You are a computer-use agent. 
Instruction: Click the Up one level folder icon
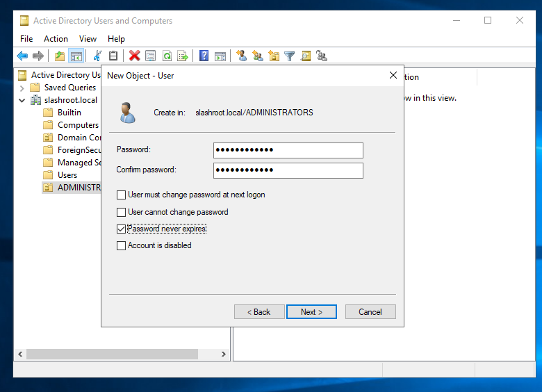pyautogui.click(x=60, y=56)
